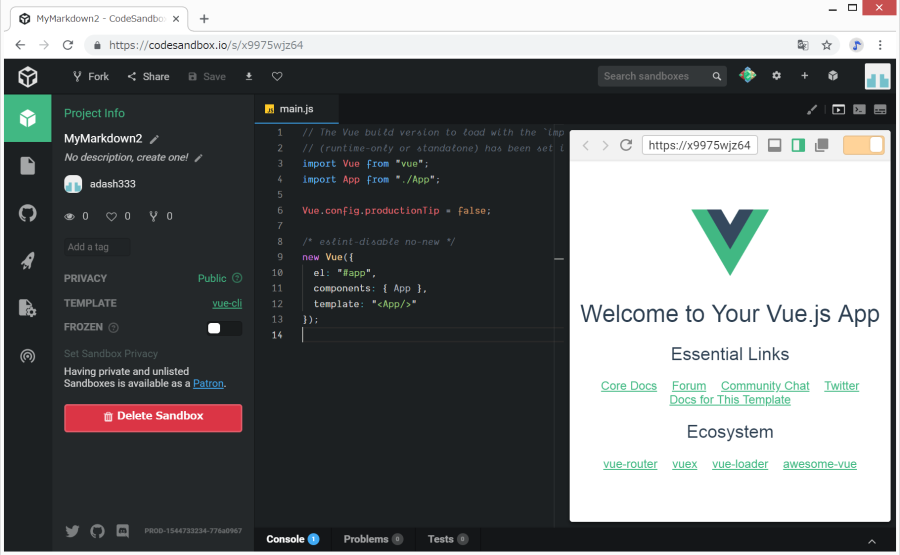
Task: Open the Deployment rocket icon
Action: point(28,261)
